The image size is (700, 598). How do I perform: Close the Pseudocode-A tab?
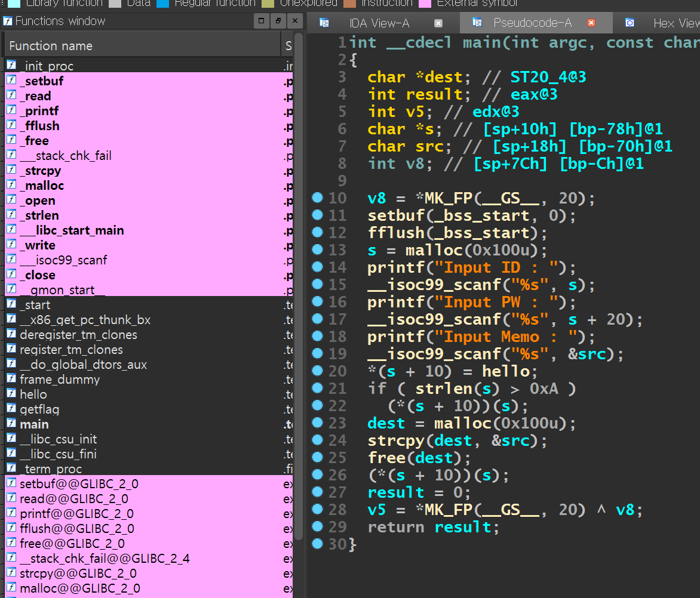591,23
